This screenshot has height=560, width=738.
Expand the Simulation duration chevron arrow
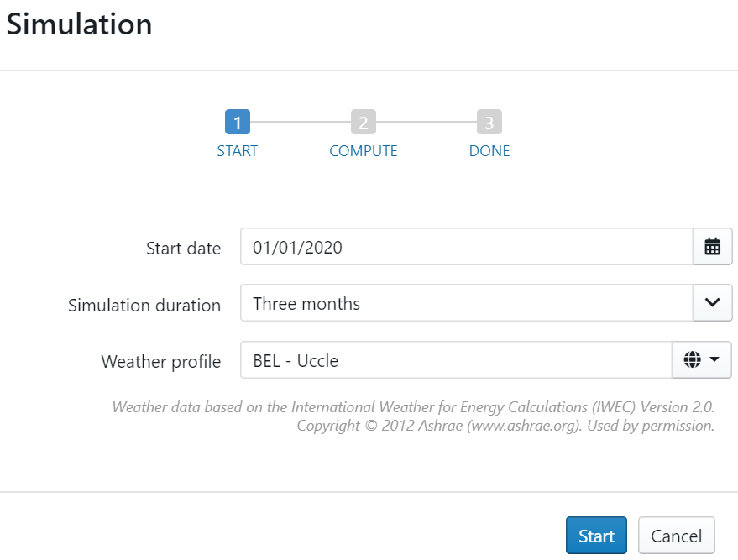point(712,302)
